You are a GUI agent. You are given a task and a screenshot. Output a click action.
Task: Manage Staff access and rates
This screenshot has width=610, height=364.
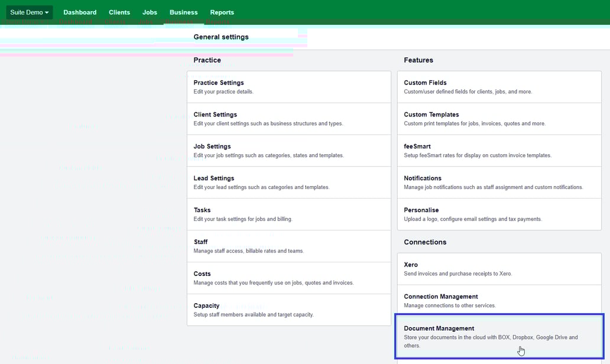click(288, 246)
